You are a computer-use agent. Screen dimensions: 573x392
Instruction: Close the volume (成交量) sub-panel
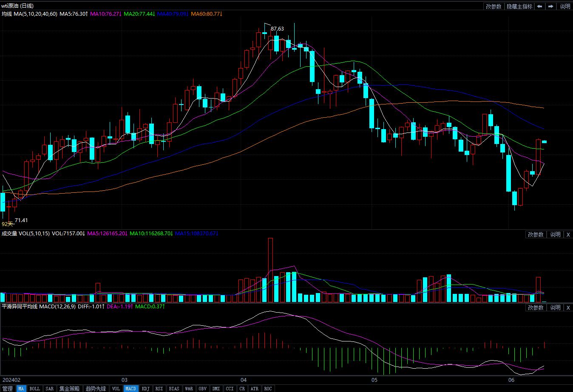click(x=568, y=234)
